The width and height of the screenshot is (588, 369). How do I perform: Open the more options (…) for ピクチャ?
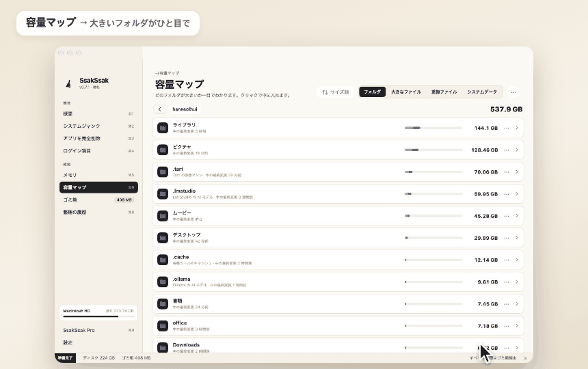click(x=507, y=150)
